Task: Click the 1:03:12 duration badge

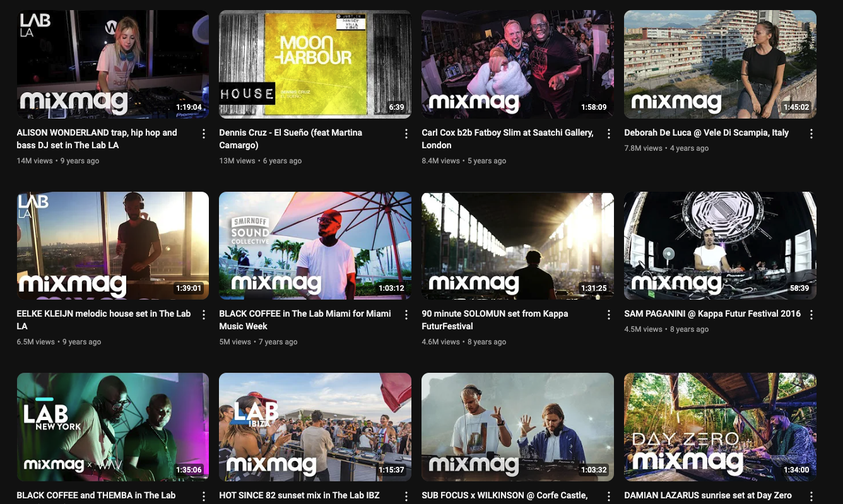Action: 392,288
